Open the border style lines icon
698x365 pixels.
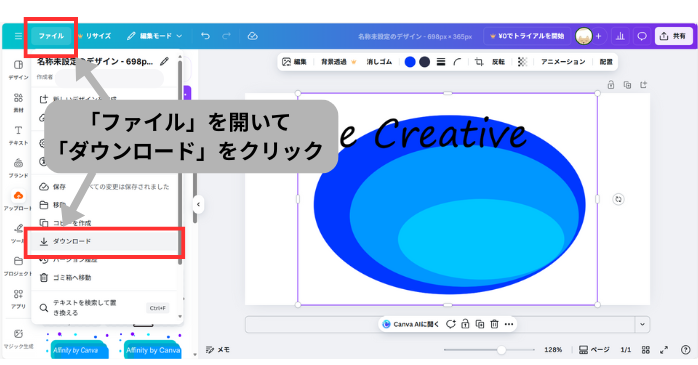pyautogui.click(x=441, y=62)
